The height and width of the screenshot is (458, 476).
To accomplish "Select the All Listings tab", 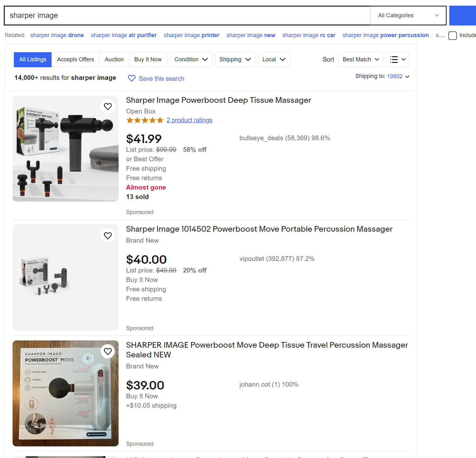I will click(33, 59).
